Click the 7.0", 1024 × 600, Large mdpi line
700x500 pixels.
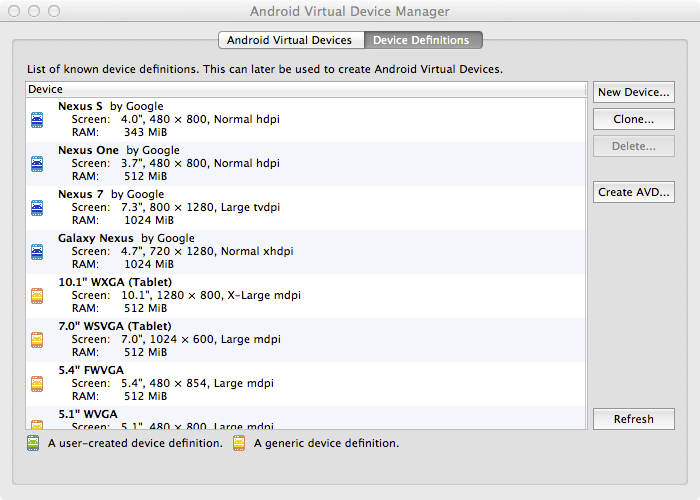pyautogui.click(x=176, y=339)
